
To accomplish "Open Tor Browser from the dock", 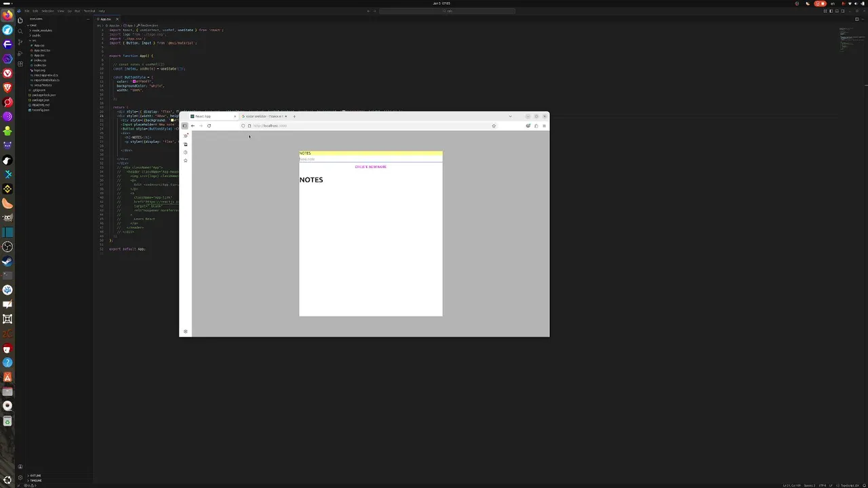I will click(x=7, y=116).
